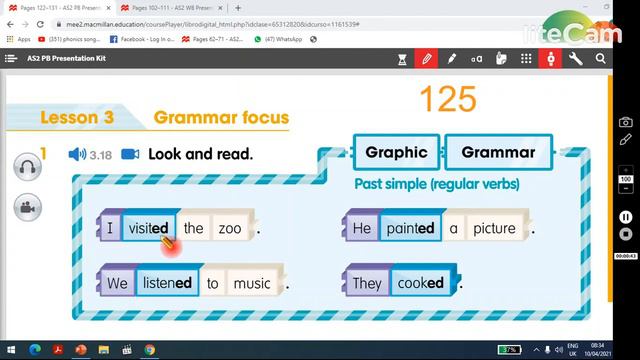Screen dimensions: 640x360
Task: Click the 'He' pronoun block
Action: tap(362, 227)
